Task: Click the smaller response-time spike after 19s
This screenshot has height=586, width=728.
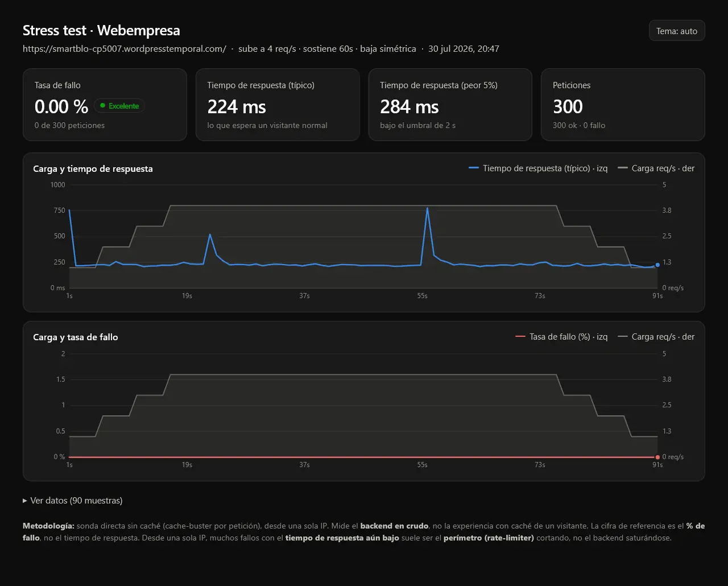Action: pos(210,234)
